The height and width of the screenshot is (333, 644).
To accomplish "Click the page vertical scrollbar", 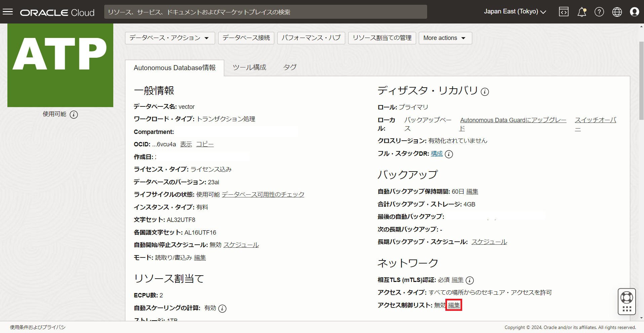I will tap(641, 81).
